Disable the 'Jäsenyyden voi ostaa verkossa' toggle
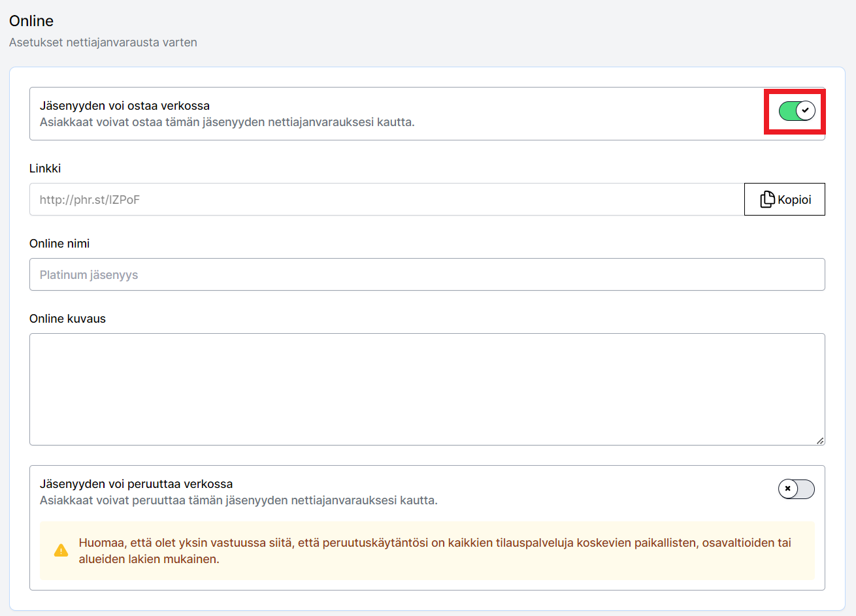The height and width of the screenshot is (616, 856). pos(797,111)
